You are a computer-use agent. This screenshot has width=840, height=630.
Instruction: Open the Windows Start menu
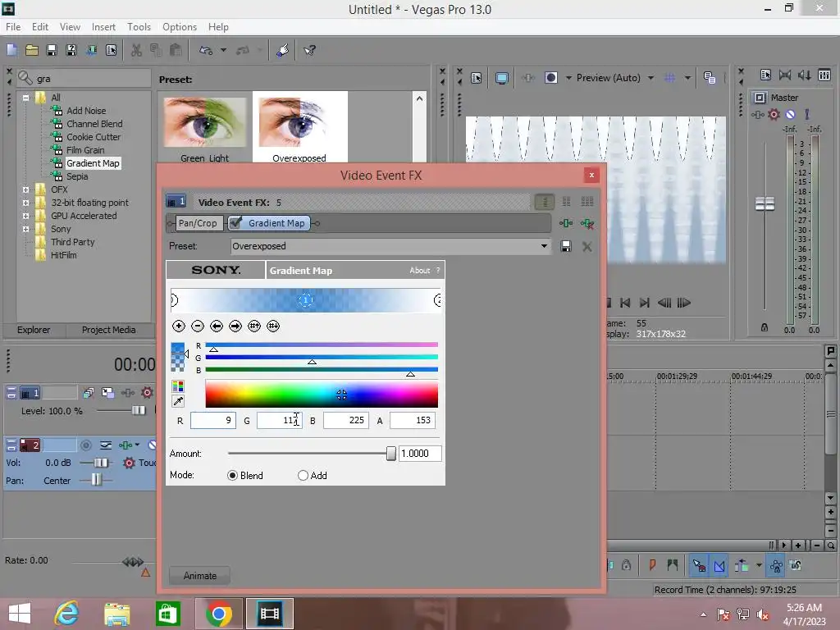20,614
